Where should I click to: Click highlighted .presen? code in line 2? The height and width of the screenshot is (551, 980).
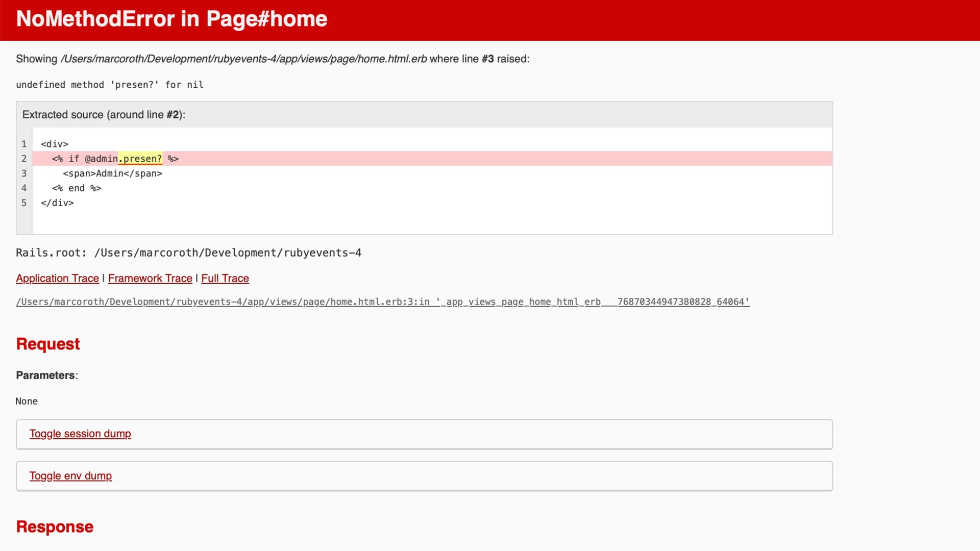click(140, 159)
